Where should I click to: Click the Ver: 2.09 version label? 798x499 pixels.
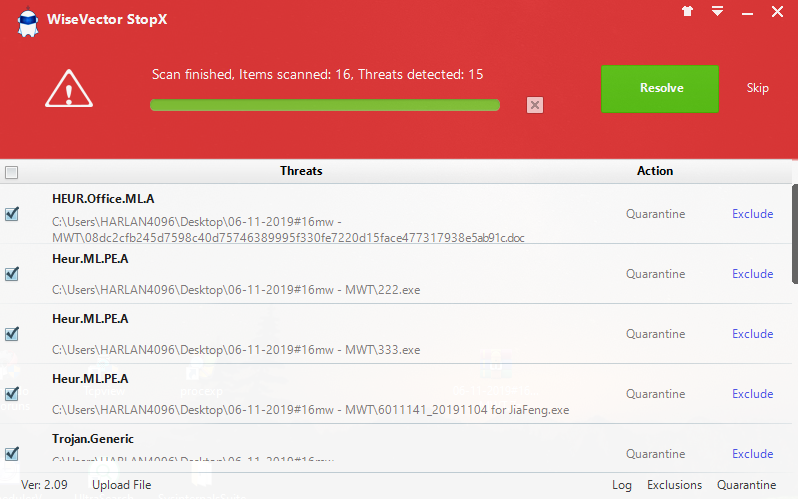click(x=44, y=485)
